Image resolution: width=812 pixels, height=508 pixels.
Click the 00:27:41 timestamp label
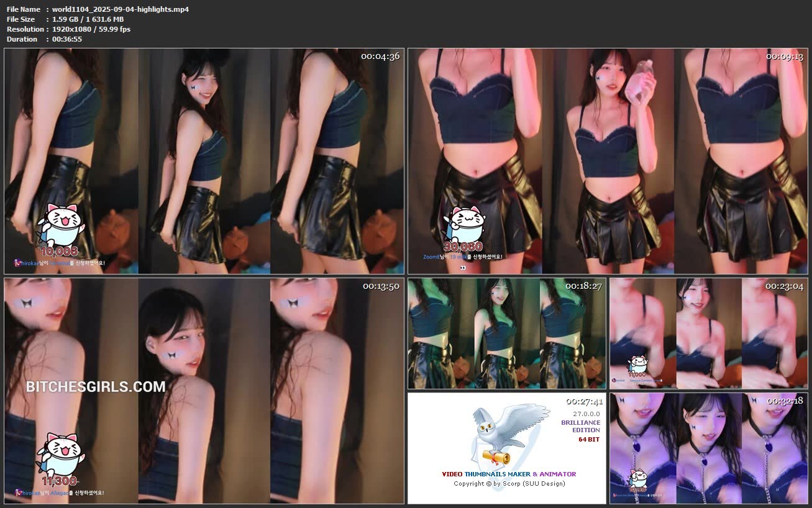[x=584, y=401]
